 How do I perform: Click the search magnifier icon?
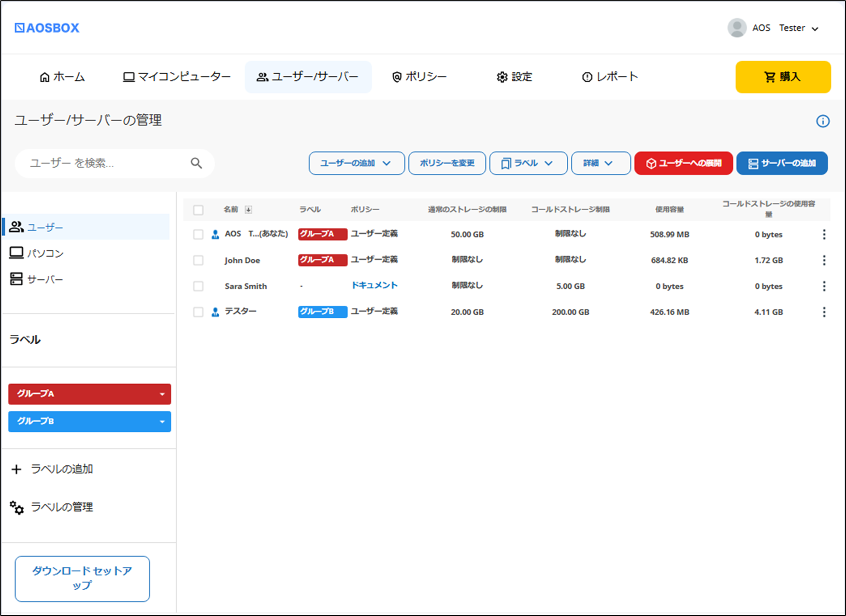pos(196,163)
